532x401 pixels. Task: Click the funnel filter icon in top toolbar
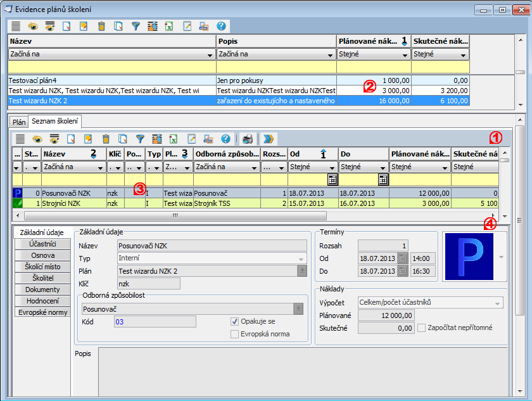136,27
